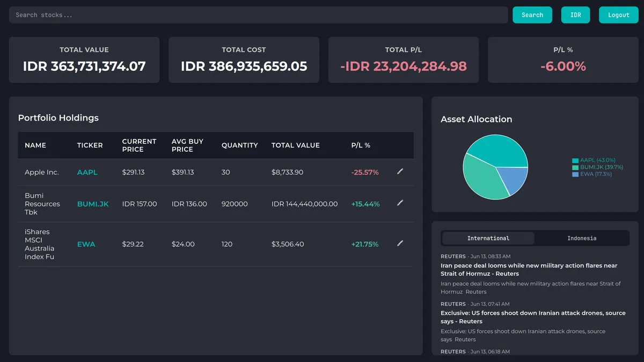Click the EWA legend color swatch
This screenshot has height=362, width=644.
575,174
